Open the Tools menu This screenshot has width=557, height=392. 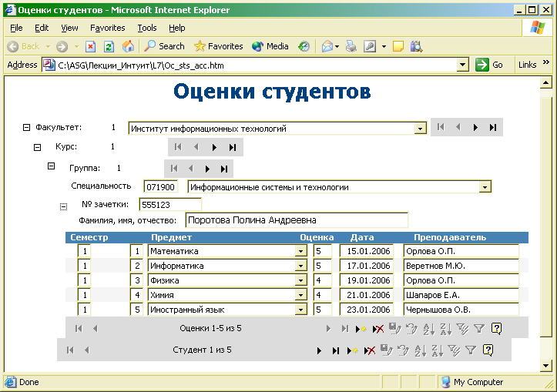147,28
